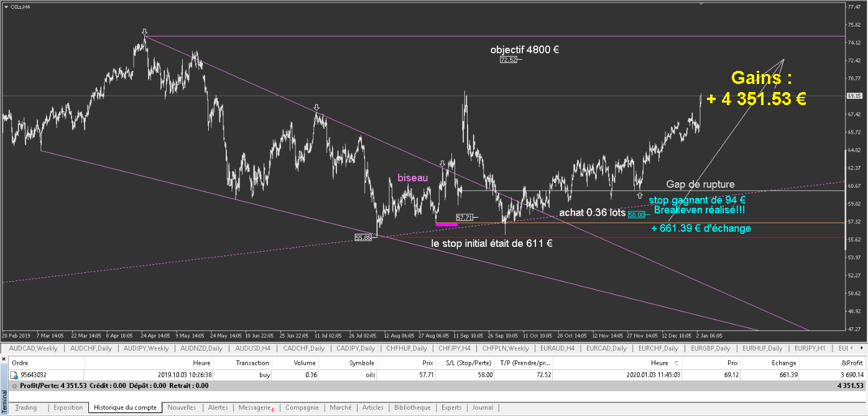Open the OILs,H4 chart title dropdown arrow

6,6
